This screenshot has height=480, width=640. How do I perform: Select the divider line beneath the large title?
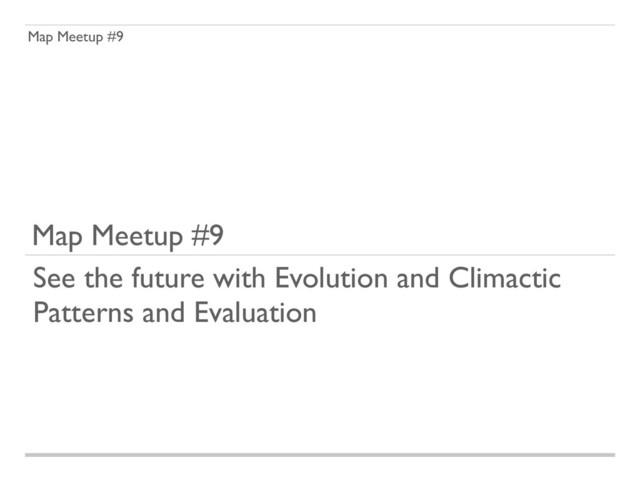(x=320, y=255)
